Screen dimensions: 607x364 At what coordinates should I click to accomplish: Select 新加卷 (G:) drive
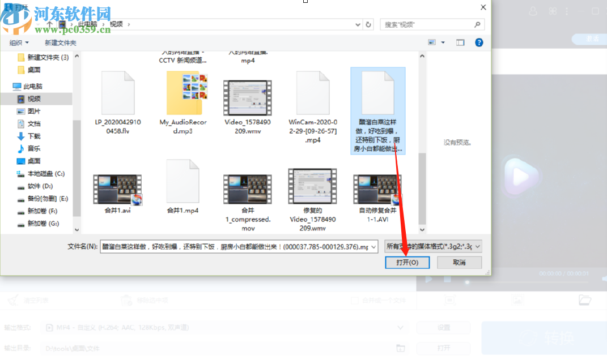point(38,223)
